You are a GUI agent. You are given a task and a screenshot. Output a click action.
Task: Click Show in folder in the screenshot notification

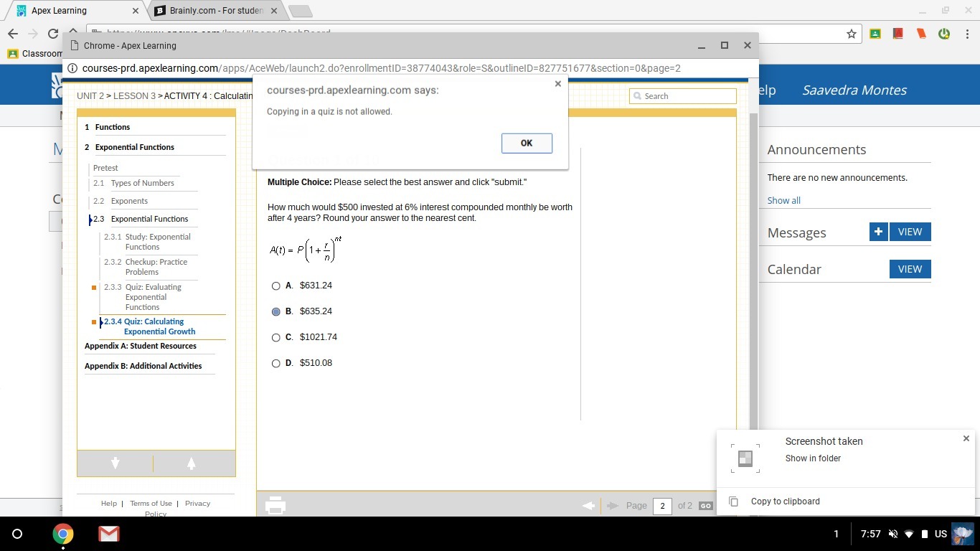click(813, 458)
